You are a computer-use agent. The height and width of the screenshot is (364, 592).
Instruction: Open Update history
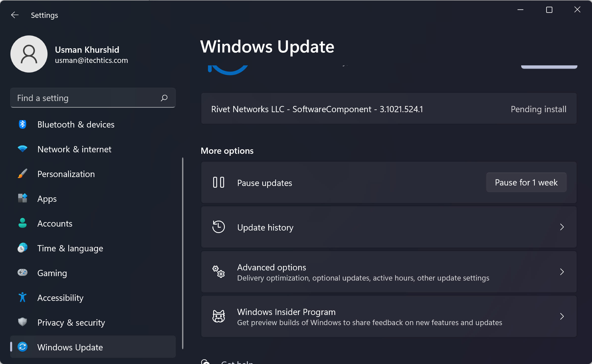[x=389, y=227]
